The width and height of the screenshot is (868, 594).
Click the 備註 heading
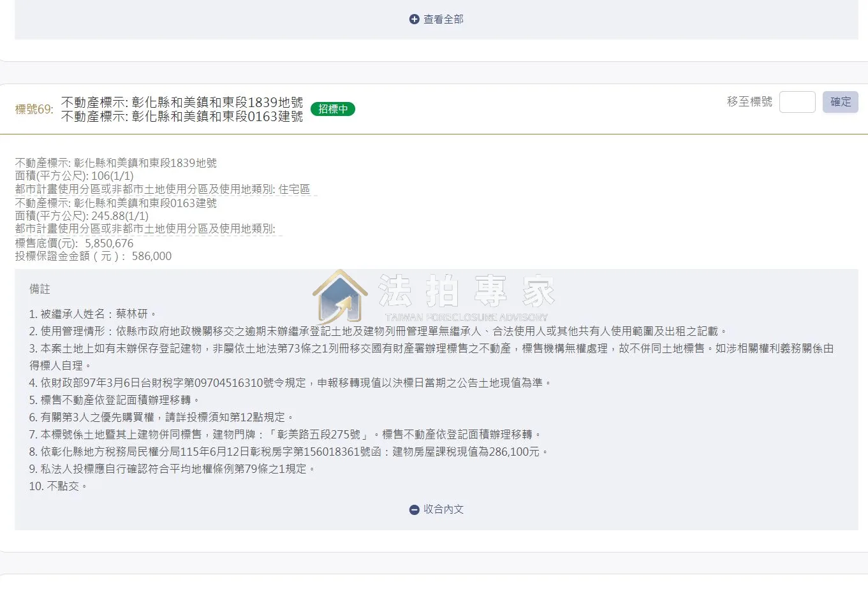40,289
